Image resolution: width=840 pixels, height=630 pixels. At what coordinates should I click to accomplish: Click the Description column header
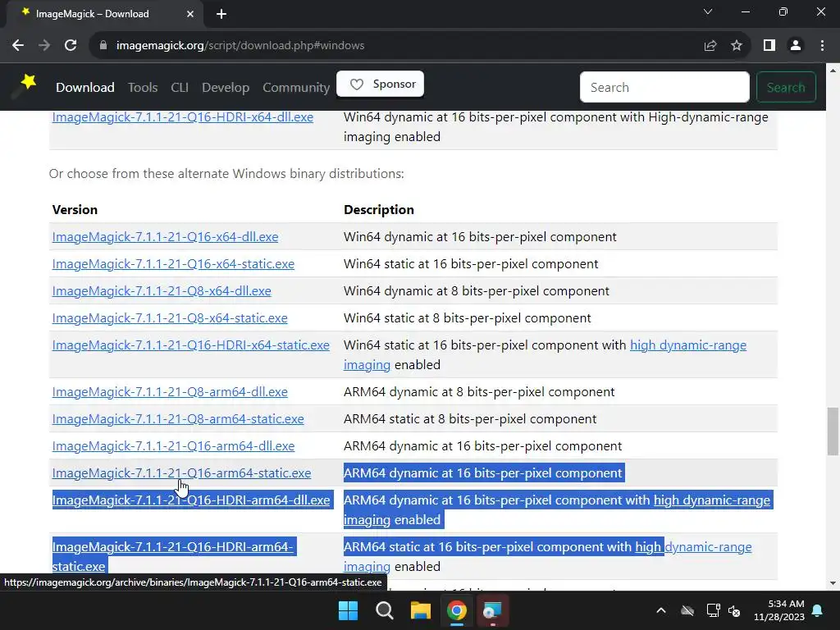point(379,209)
